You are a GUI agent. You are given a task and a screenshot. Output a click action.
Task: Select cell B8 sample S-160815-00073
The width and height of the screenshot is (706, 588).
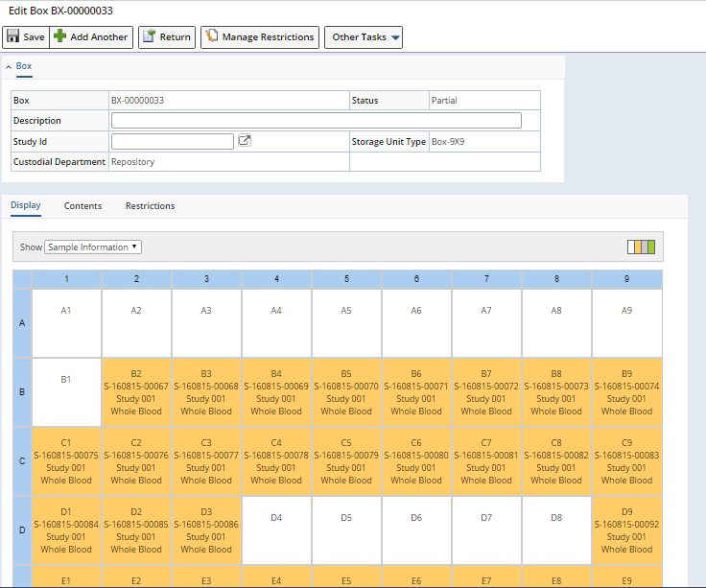coord(556,392)
